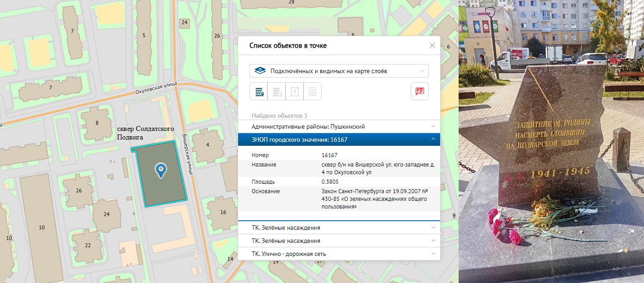Click the highlighted park polygon on the map
644x283 pixels.
point(159,173)
